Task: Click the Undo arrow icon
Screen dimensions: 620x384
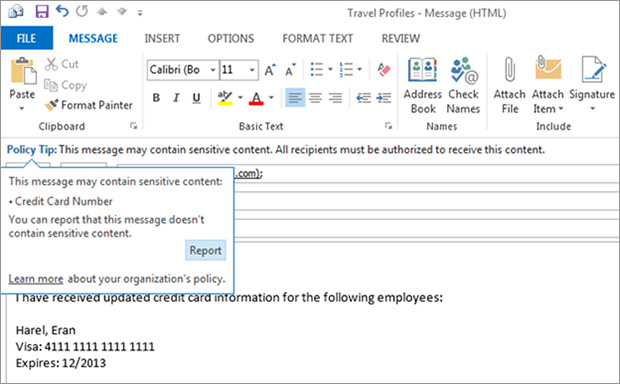Action: (62, 11)
